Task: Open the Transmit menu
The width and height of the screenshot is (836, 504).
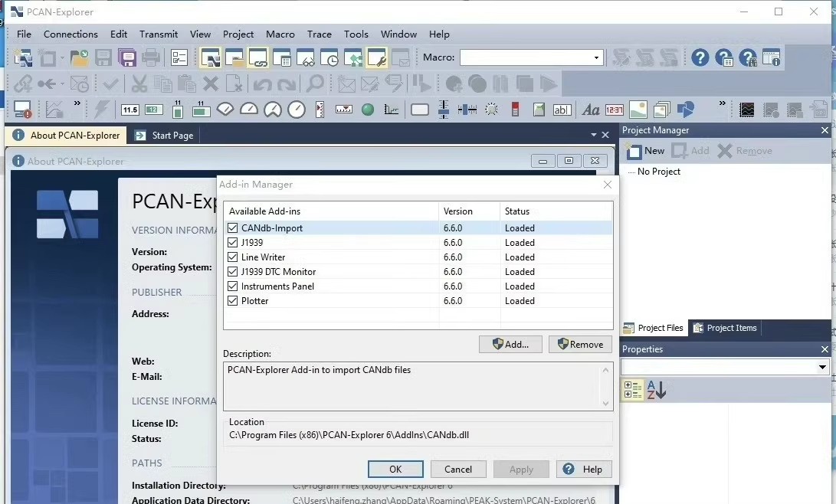Action: pos(159,34)
